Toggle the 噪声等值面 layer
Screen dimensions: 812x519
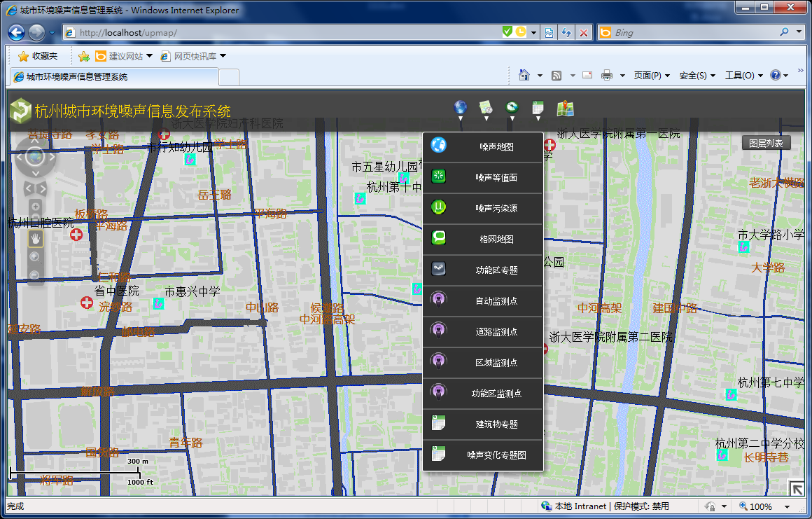482,177
